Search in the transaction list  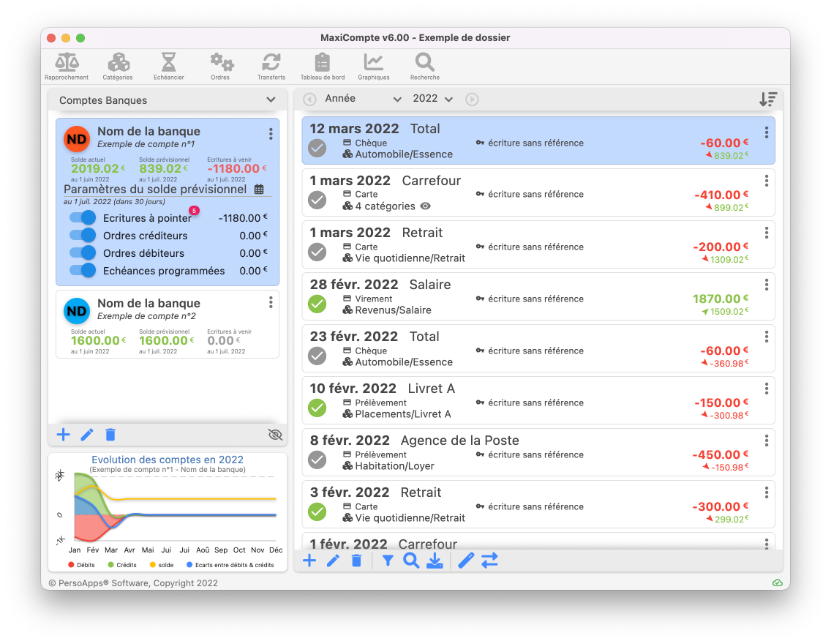point(411,561)
